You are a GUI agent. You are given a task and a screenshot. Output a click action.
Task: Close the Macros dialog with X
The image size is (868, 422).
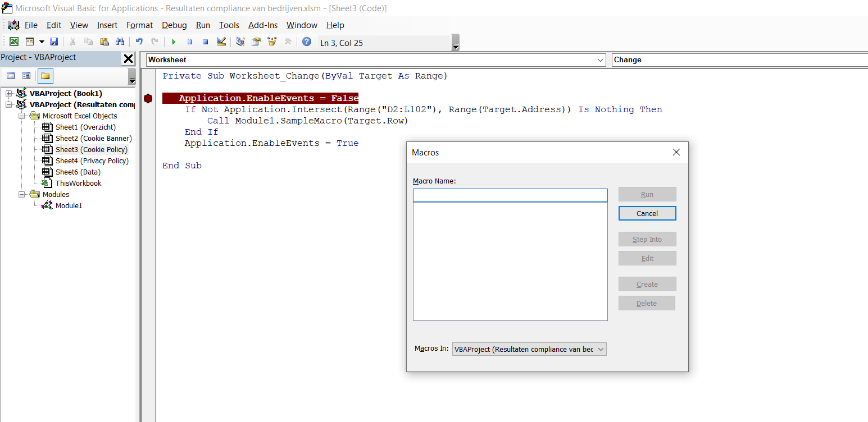(676, 152)
